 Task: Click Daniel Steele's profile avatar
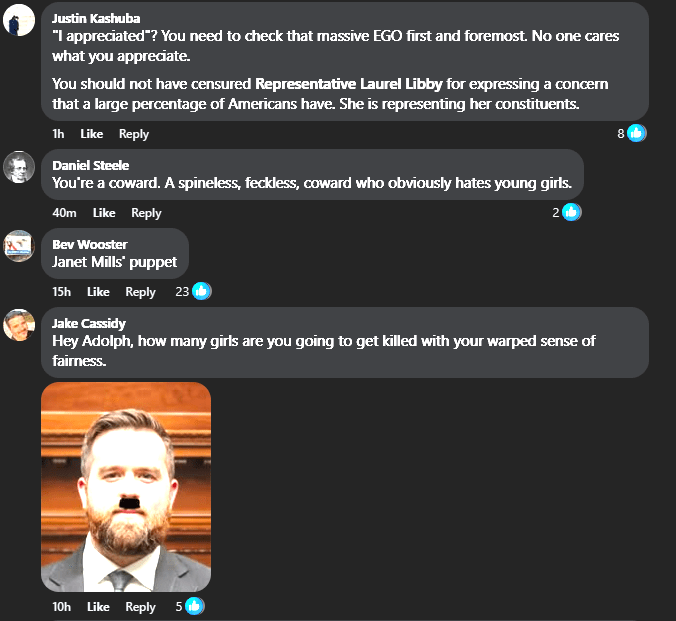point(20,168)
